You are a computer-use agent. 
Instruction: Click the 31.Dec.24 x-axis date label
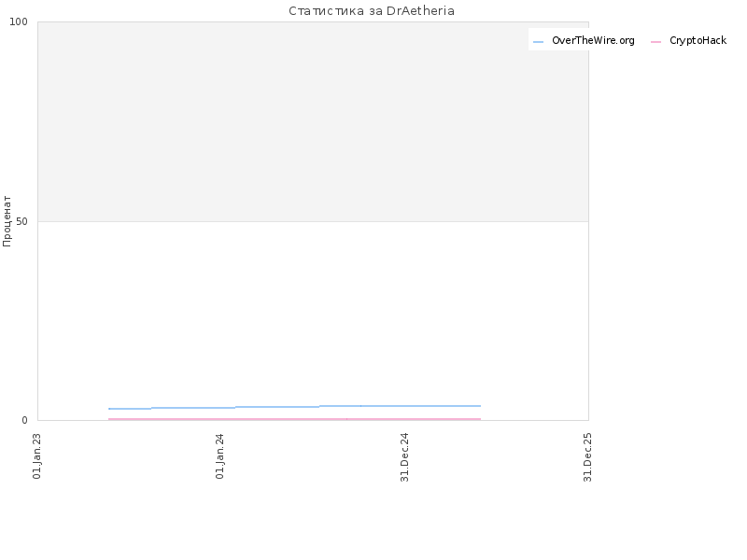click(x=404, y=457)
